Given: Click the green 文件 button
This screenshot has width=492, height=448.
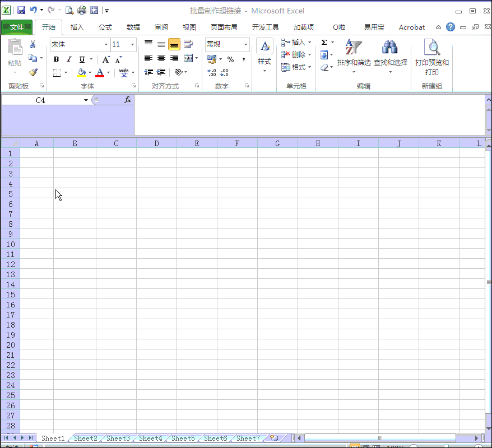Looking at the screenshot, I should 17,27.
